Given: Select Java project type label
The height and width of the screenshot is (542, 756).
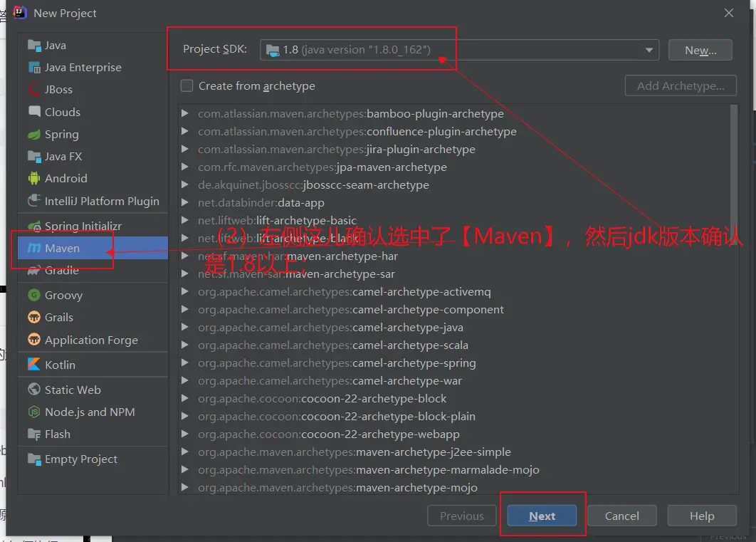Looking at the screenshot, I should click(56, 46).
